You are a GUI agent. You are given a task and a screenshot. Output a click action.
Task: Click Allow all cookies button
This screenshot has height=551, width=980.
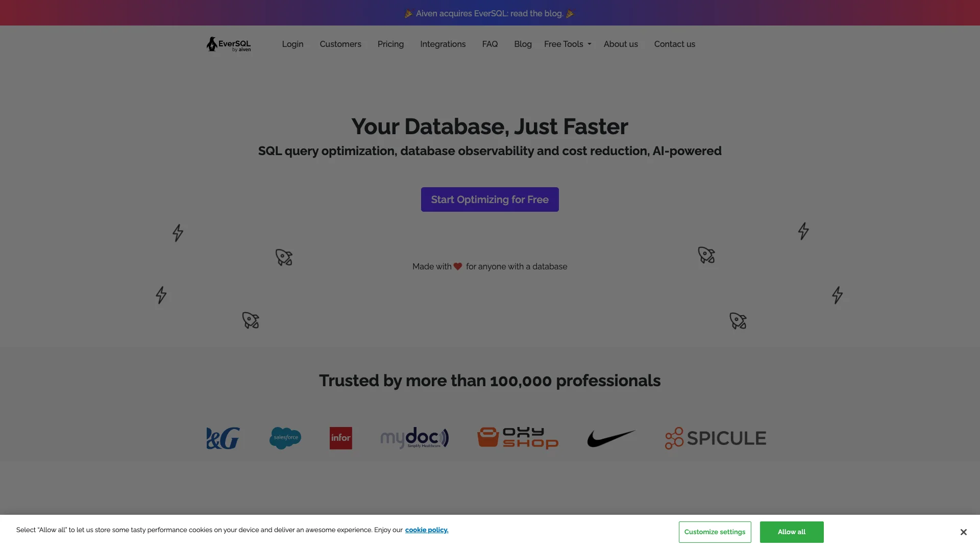(x=791, y=532)
